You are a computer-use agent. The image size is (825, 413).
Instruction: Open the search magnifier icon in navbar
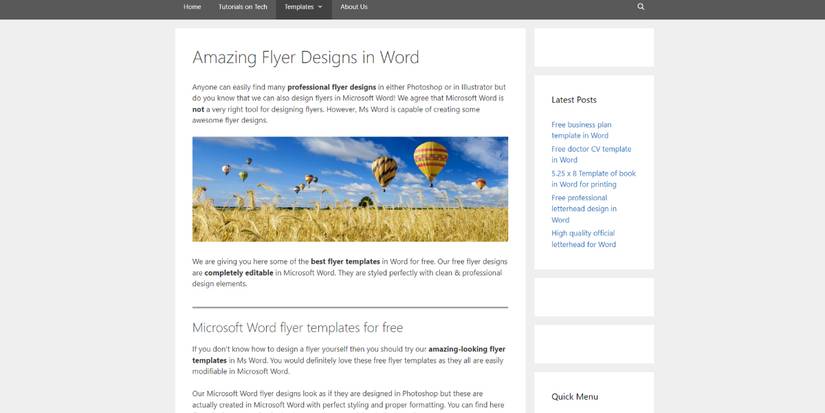tap(640, 7)
